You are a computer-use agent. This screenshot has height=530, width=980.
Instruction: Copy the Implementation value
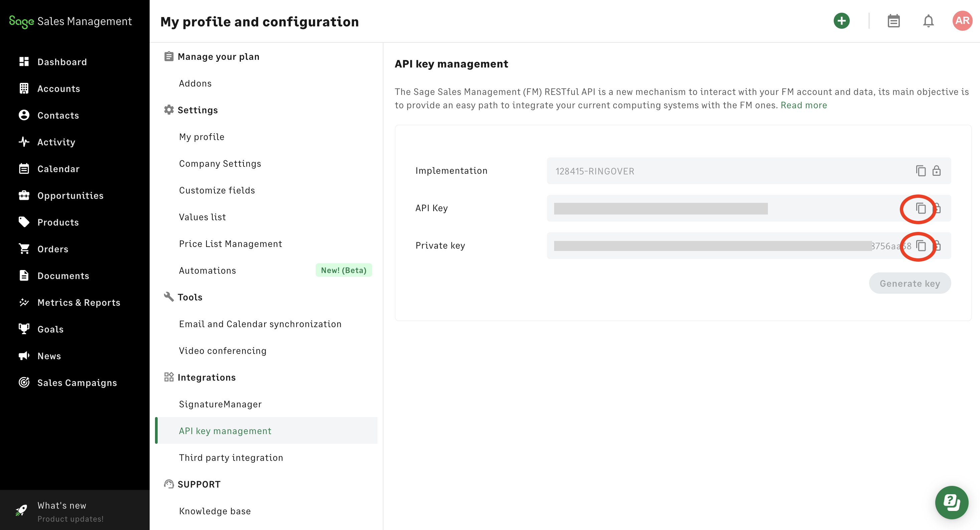[x=920, y=170]
